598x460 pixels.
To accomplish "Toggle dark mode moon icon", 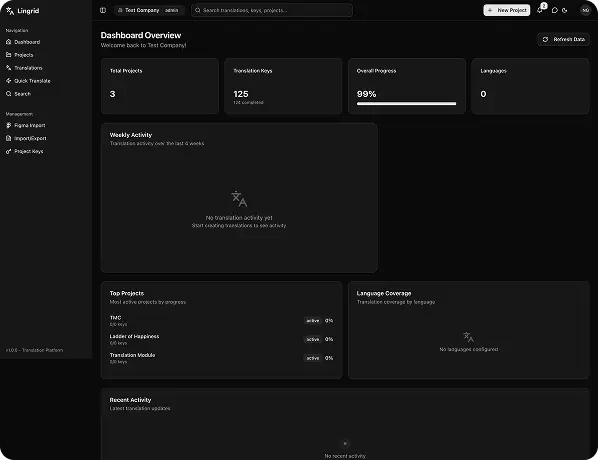I will 565,10.
